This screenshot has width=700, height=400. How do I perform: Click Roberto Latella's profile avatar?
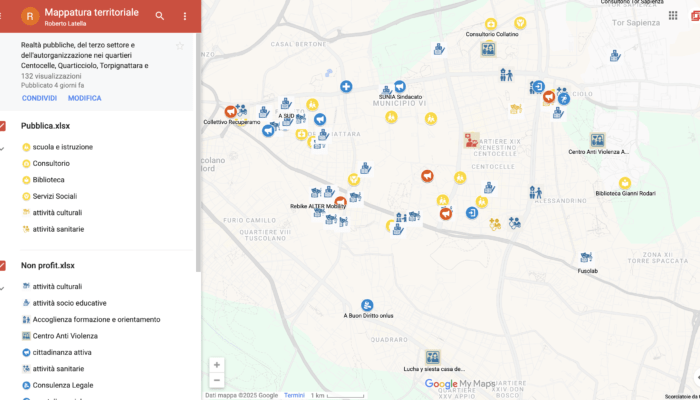point(30,17)
